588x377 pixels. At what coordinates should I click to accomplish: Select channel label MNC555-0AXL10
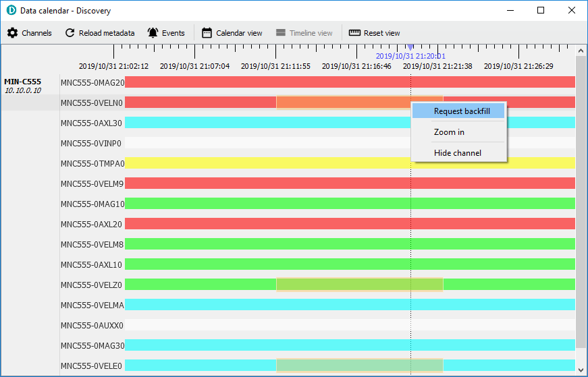pos(92,264)
